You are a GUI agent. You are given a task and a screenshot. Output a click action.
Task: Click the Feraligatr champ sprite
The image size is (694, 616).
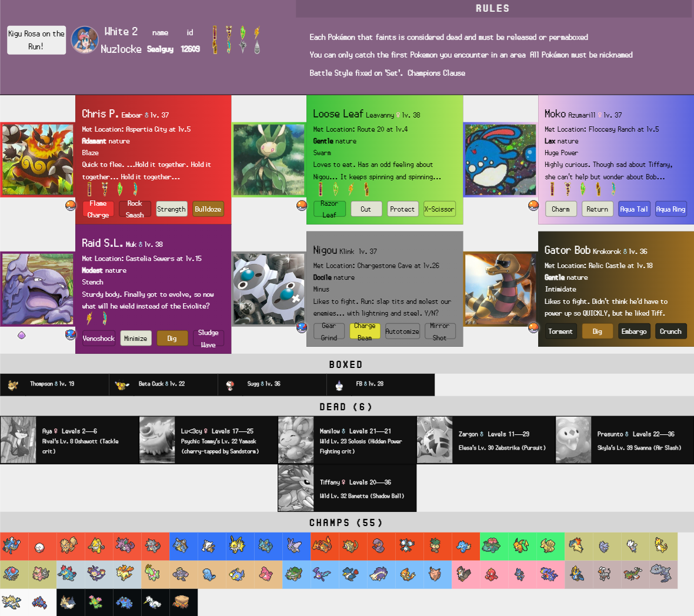(x=67, y=573)
